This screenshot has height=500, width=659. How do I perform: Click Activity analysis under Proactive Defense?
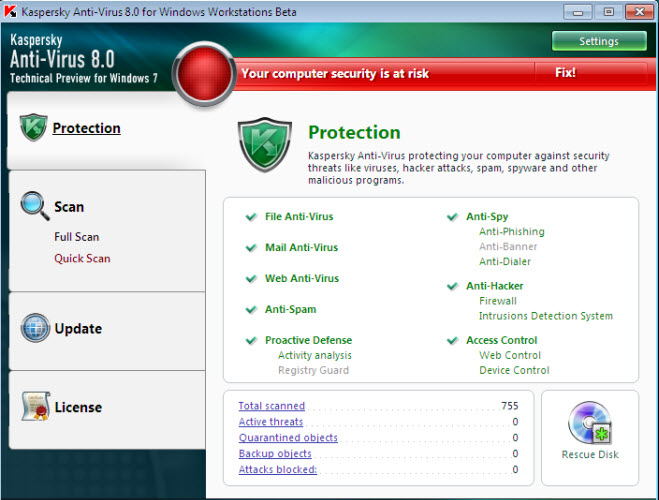coord(314,355)
